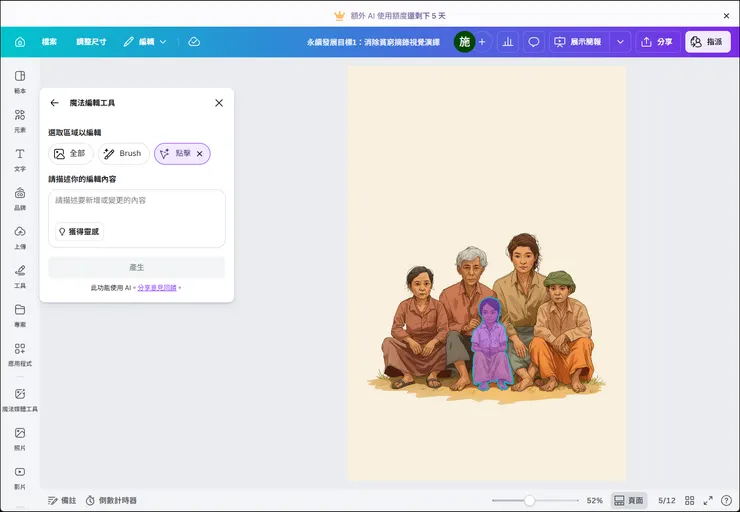Click the 產生 generate button
Viewport: 740px width, 512px height.
(x=137, y=267)
